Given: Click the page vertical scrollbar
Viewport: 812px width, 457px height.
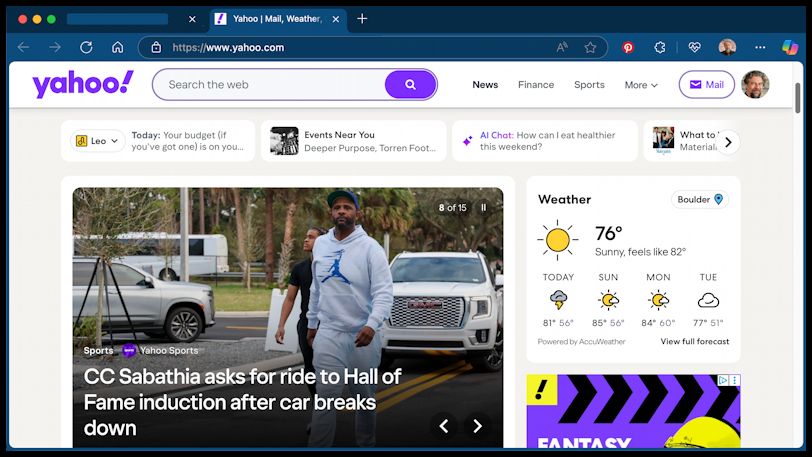Looking at the screenshot, I should click(798, 97).
